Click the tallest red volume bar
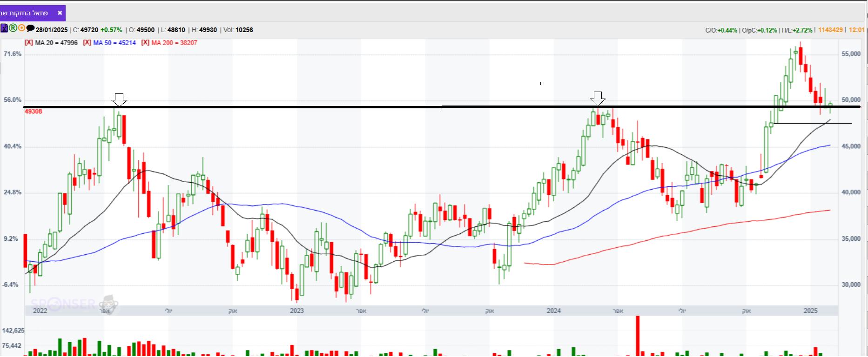Screen dimensions: 868x357 (x=638, y=336)
